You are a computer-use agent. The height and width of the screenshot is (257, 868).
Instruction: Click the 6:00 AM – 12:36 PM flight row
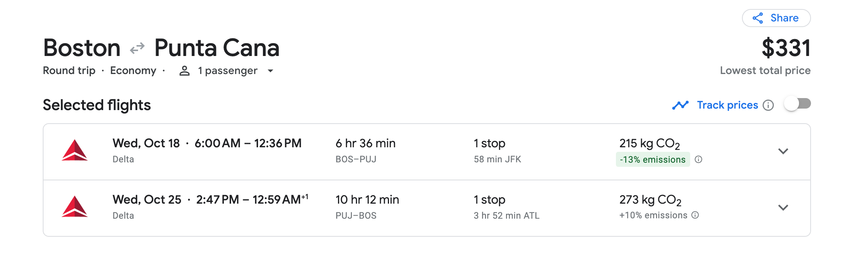[x=248, y=144]
